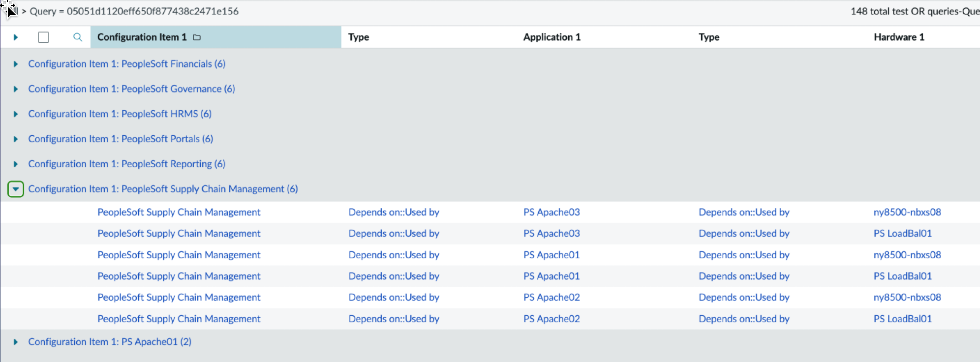
Task: Open PS LoadBal01 hardware in PS Apache01 row
Action: tap(903, 276)
